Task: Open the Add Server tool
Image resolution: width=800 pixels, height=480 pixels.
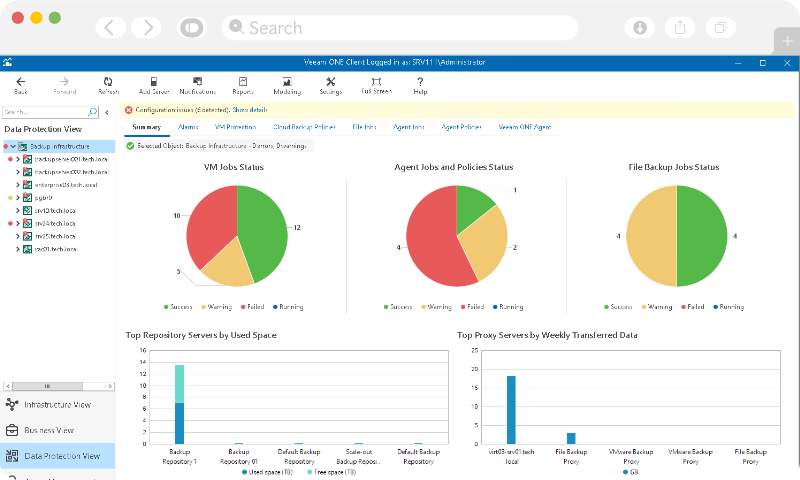Action: [x=153, y=82]
